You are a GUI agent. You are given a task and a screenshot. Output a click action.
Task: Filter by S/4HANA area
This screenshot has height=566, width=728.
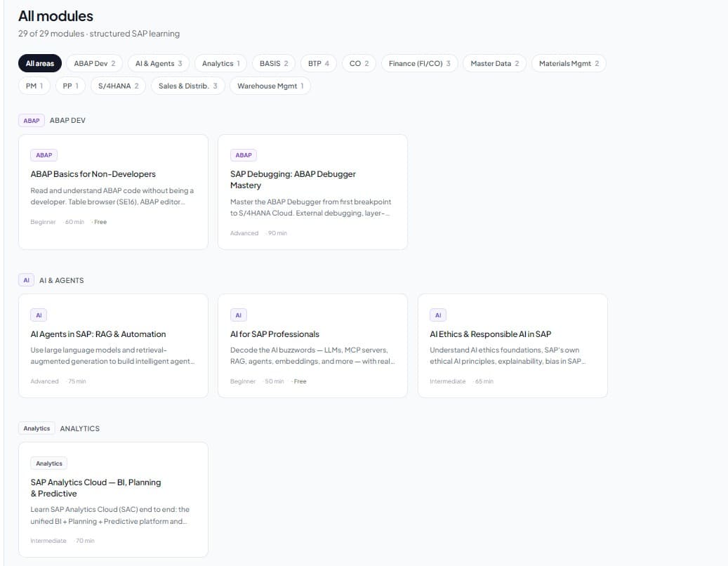pyautogui.click(x=119, y=86)
